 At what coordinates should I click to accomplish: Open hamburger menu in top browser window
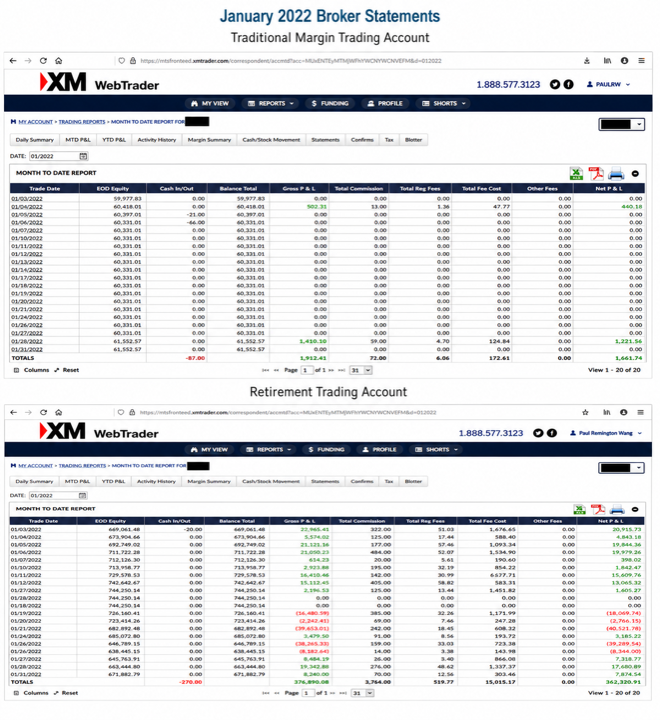641,61
